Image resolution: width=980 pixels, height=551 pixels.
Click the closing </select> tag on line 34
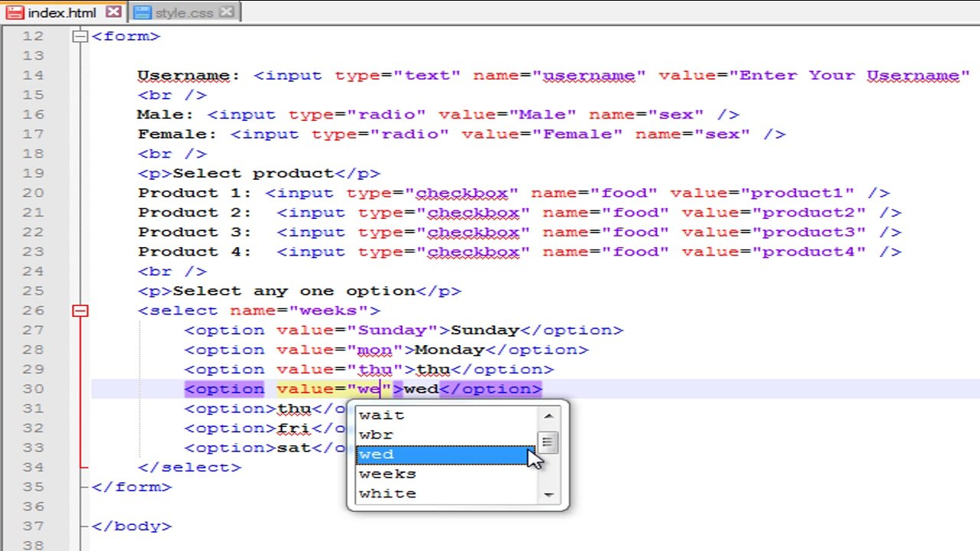coord(189,467)
